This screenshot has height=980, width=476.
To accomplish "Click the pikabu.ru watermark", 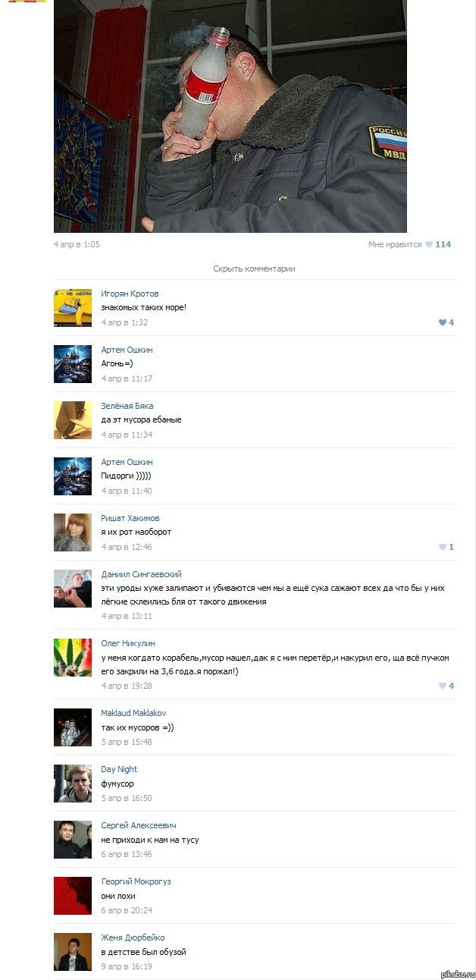I will [x=456, y=973].
